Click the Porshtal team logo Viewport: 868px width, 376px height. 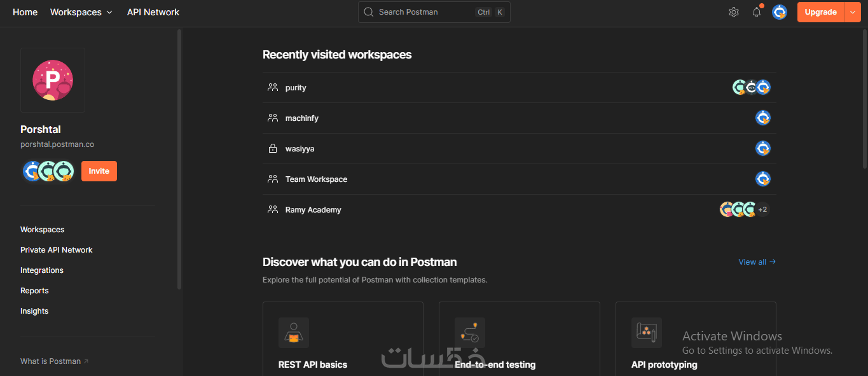point(53,80)
